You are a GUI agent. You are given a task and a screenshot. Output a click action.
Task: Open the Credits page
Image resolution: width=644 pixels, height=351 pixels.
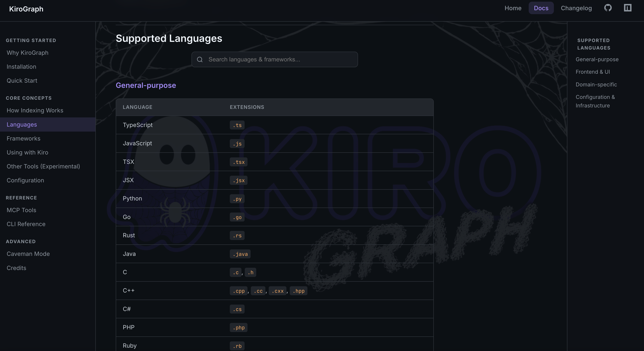point(16,268)
